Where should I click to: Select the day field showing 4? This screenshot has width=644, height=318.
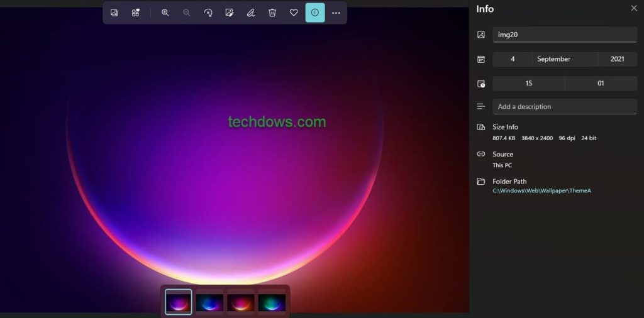coord(513,59)
